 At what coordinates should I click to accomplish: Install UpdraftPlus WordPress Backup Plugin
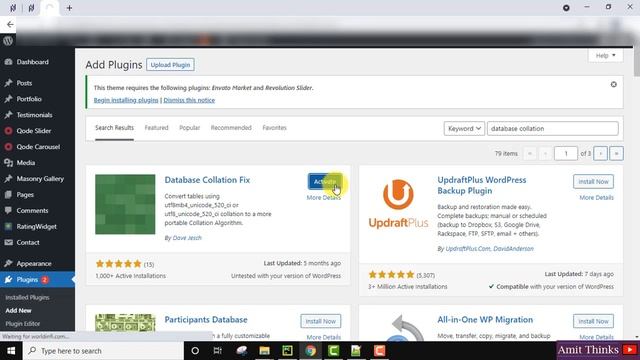pyautogui.click(x=593, y=182)
